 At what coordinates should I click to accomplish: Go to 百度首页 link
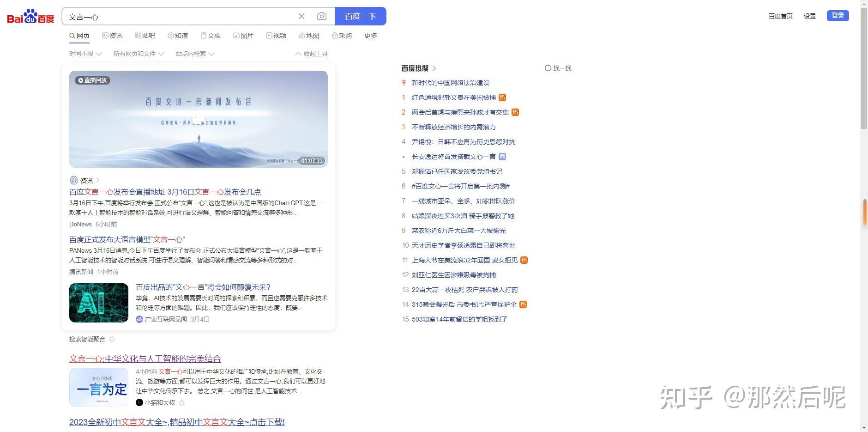click(780, 16)
